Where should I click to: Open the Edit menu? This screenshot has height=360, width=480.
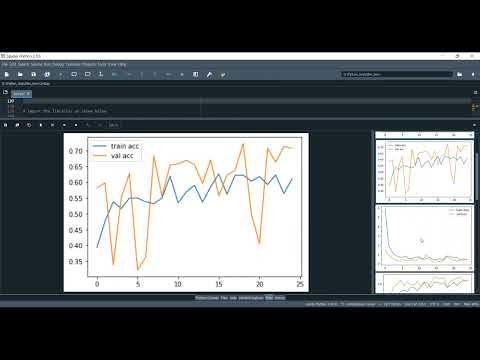13,64
